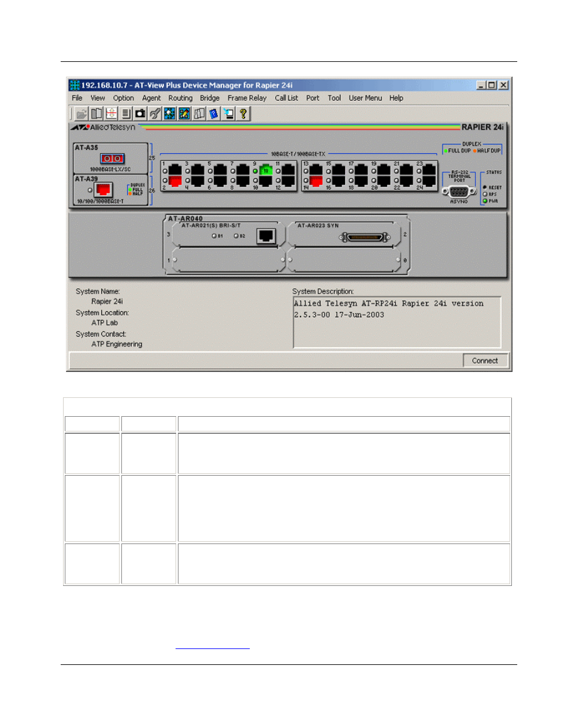Open the File menu

[77, 98]
